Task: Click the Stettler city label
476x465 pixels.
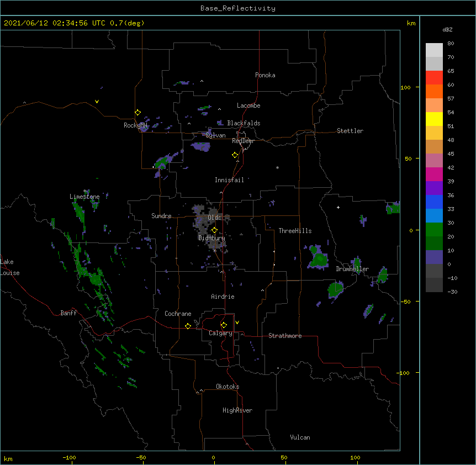Action: [x=350, y=131]
